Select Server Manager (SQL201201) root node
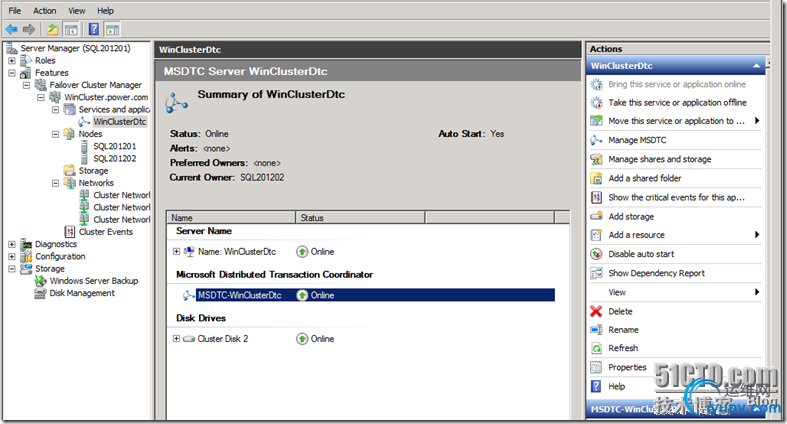 (x=75, y=48)
